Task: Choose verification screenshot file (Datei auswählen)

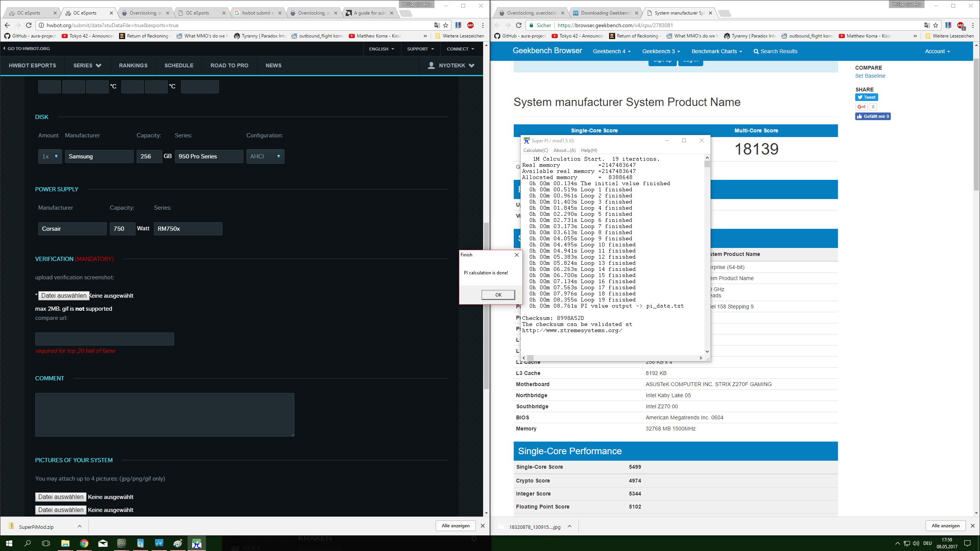Action: [x=64, y=295]
